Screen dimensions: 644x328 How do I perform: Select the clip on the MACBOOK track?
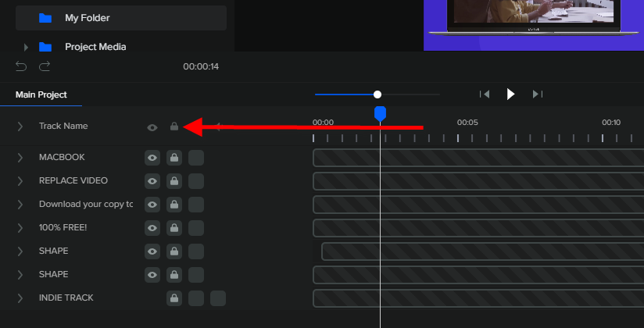pos(478,158)
